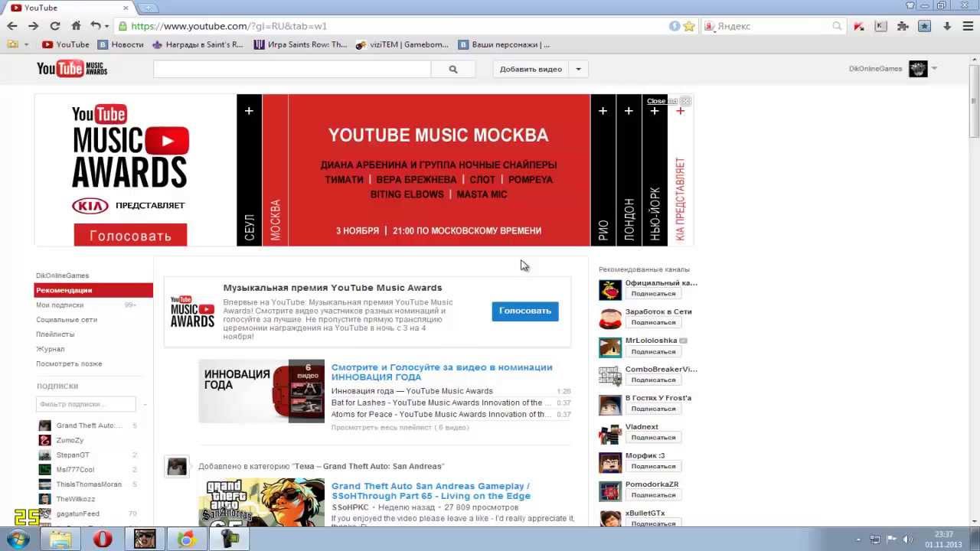Launch Opera from the taskbar
Image resolution: width=980 pixels, height=551 pixels.
pyautogui.click(x=103, y=539)
